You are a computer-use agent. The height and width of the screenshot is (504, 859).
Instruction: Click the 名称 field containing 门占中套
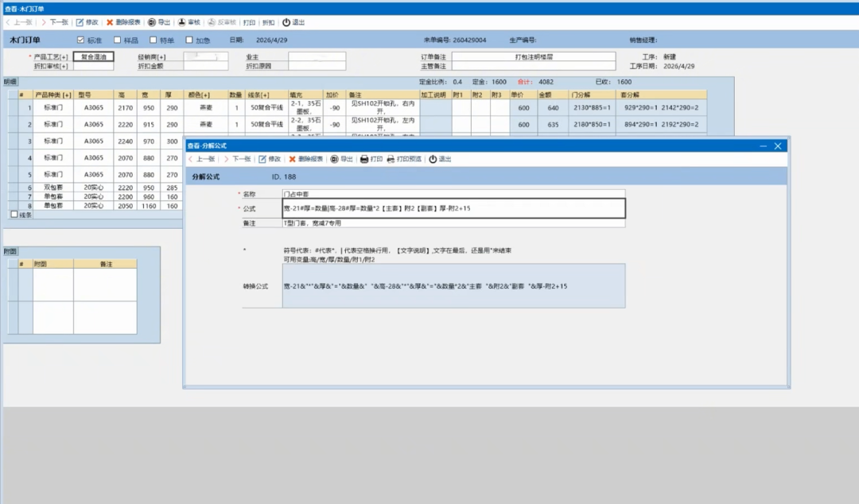pos(453,194)
